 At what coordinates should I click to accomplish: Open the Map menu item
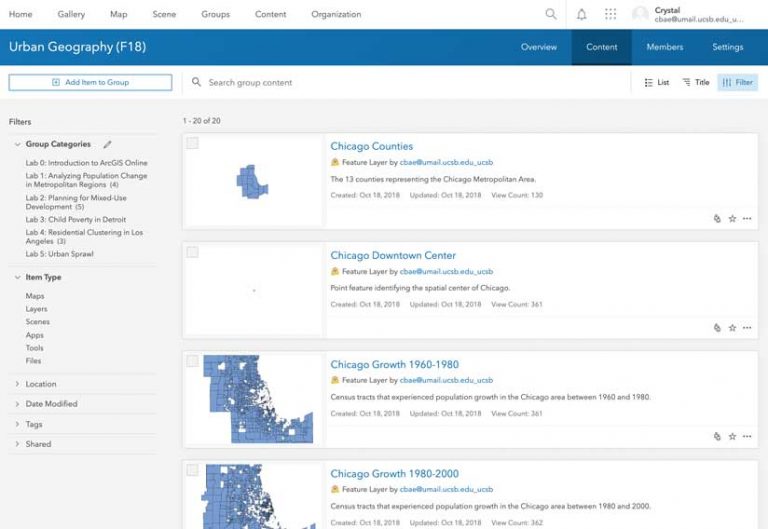tap(119, 14)
